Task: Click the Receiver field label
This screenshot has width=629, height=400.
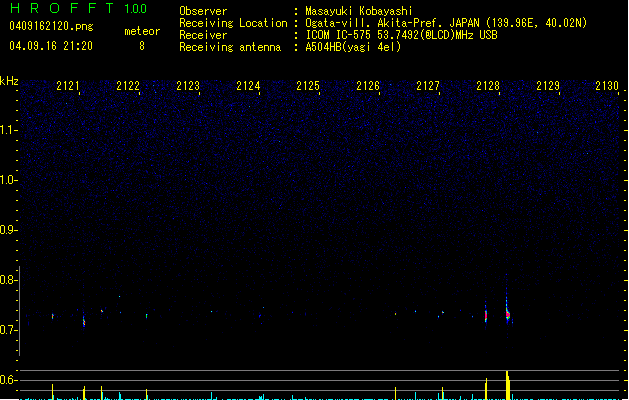Action: (203, 35)
